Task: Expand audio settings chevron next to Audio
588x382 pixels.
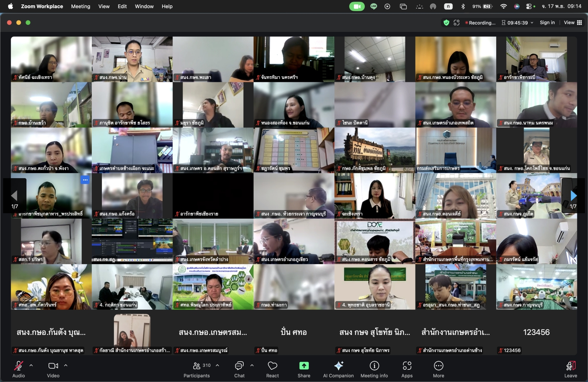Action: (x=31, y=365)
